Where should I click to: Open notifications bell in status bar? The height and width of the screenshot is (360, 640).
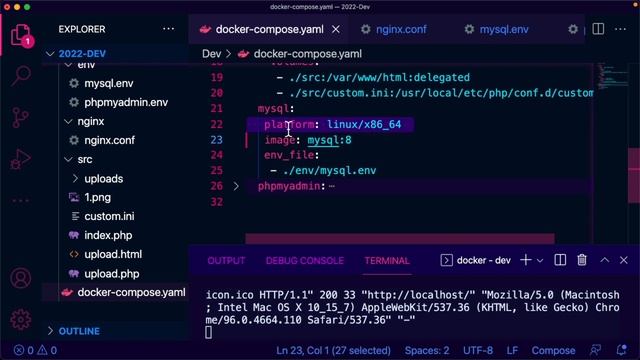(x=622, y=350)
